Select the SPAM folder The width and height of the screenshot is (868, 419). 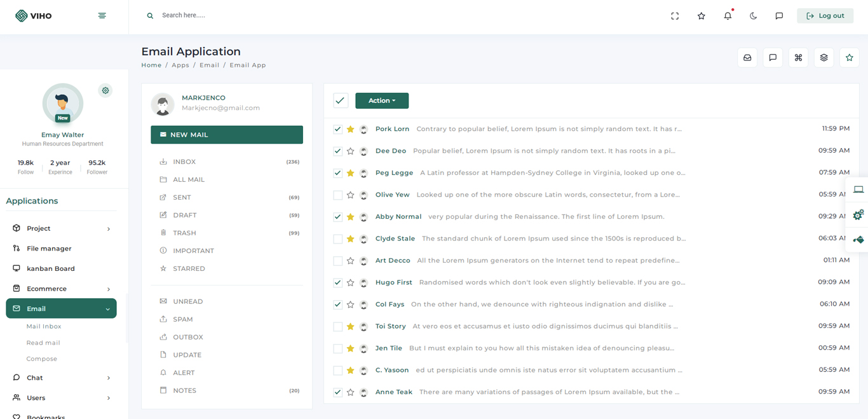[x=183, y=319]
